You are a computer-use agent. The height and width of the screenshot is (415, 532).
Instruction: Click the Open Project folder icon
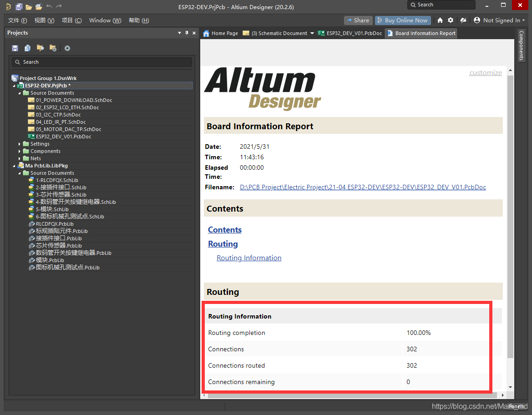(39, 6)
